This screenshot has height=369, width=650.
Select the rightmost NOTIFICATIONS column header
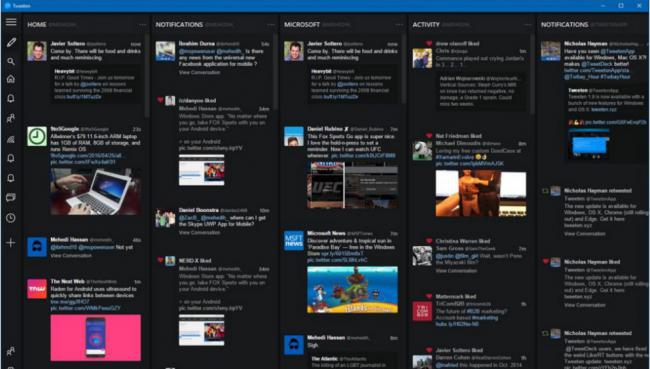click(x=564, y=25)
